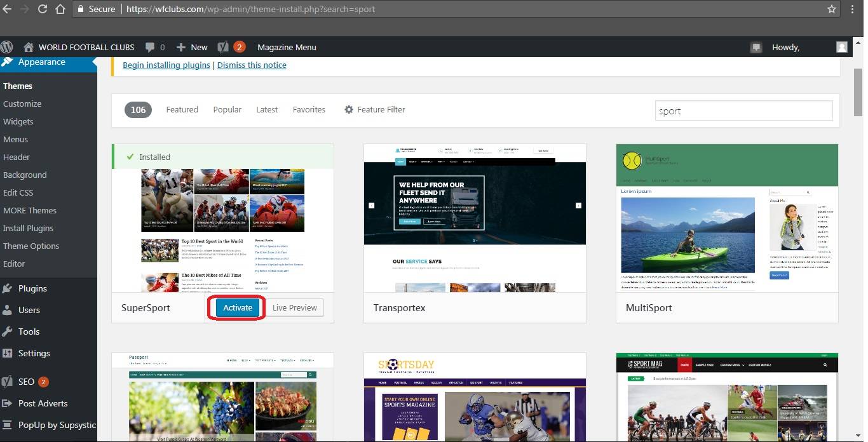
Task: Open the Customize submenu item
Action: click(x=22, y=104)
